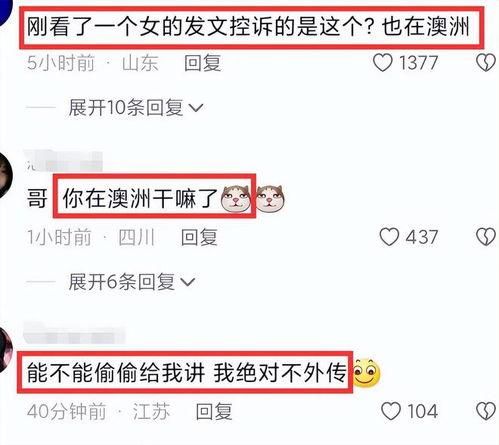
Task: Open blurred username above 你在澳洲干嘛了 comment
Action: coord(63,161)
